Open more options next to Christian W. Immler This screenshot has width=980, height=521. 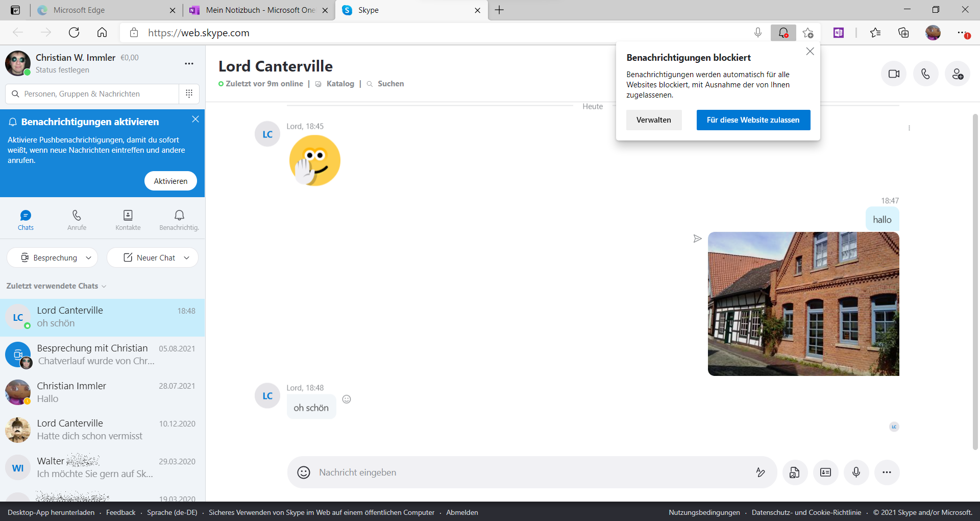coord(188,63)
